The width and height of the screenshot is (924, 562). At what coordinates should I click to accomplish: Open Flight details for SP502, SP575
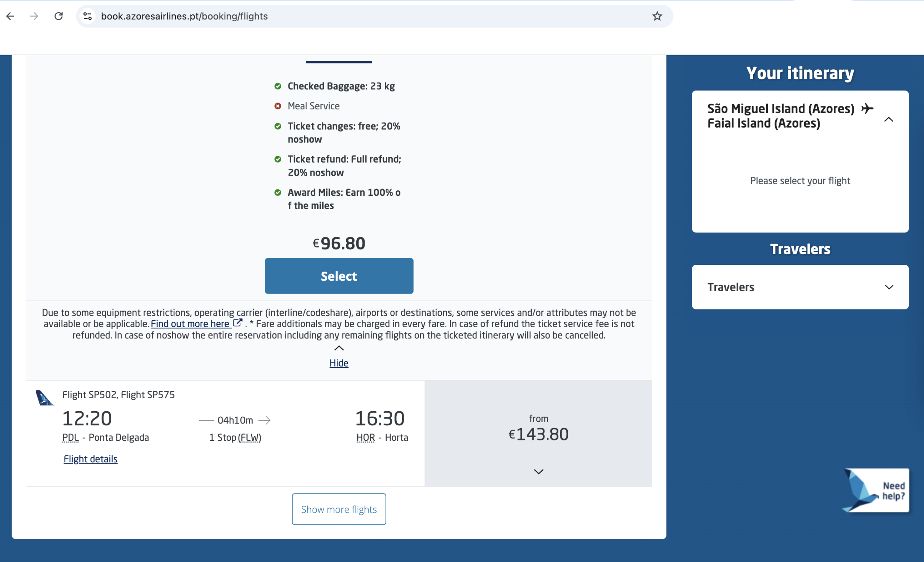click(x=90, y=459)
